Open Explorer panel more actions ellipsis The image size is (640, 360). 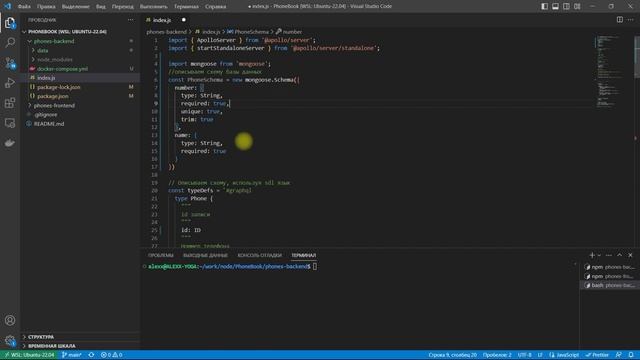pos(131,20)
